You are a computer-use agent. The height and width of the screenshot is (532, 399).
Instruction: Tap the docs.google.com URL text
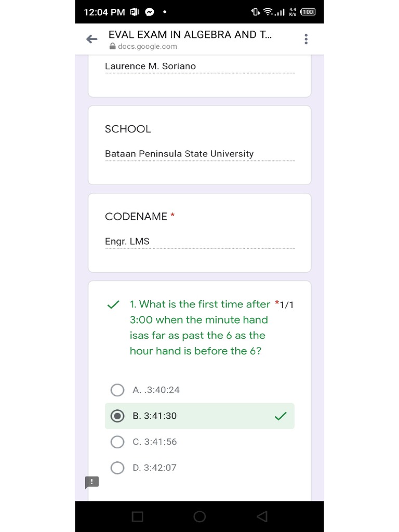(147, 46)
